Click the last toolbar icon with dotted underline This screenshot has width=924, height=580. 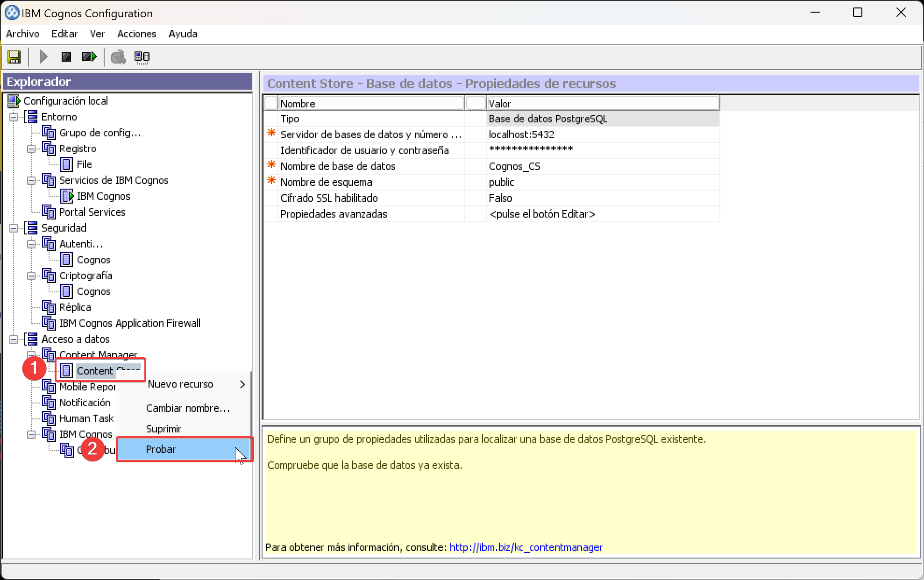142,57
